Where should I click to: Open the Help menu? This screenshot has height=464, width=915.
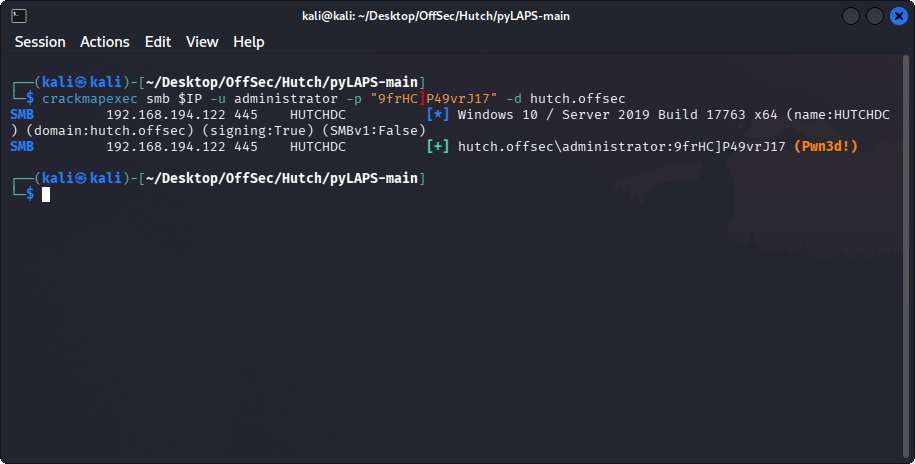249,42
